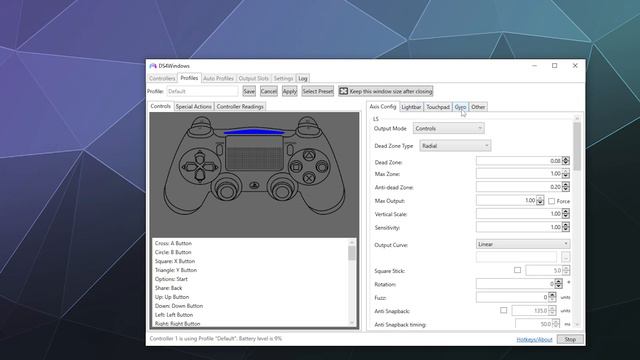The height and width of the screenshot is (360, 640).
Task: Click the Dead Zone value field
Action: click(x=519, y=161)
